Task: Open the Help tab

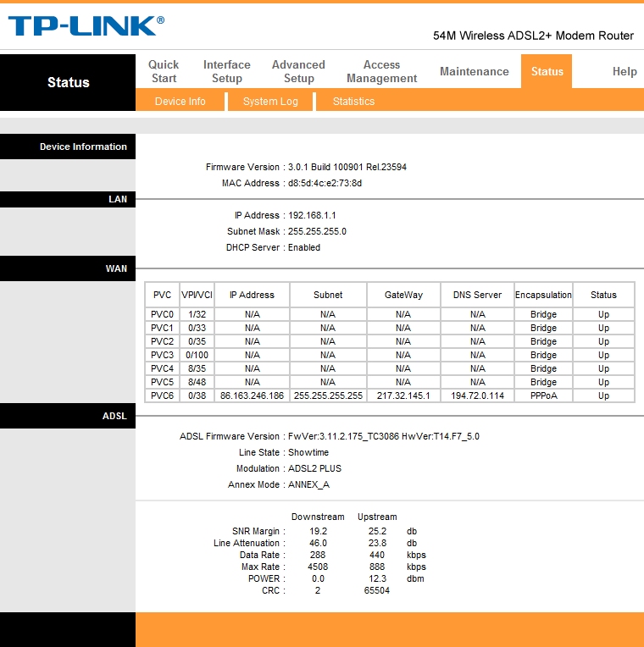Action: 625,71
